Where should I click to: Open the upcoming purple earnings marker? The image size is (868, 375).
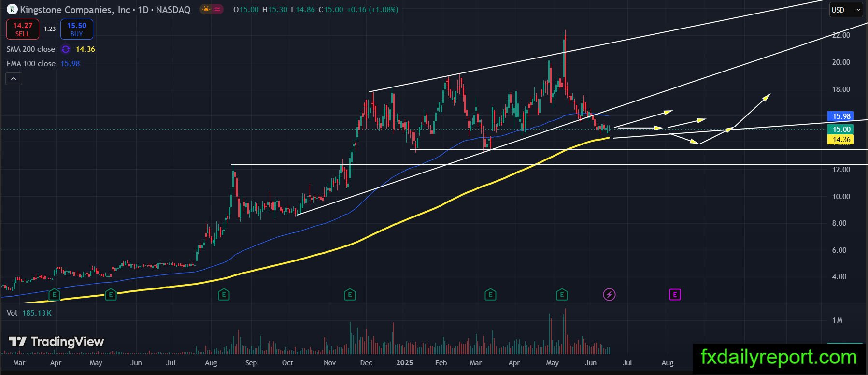675,294
